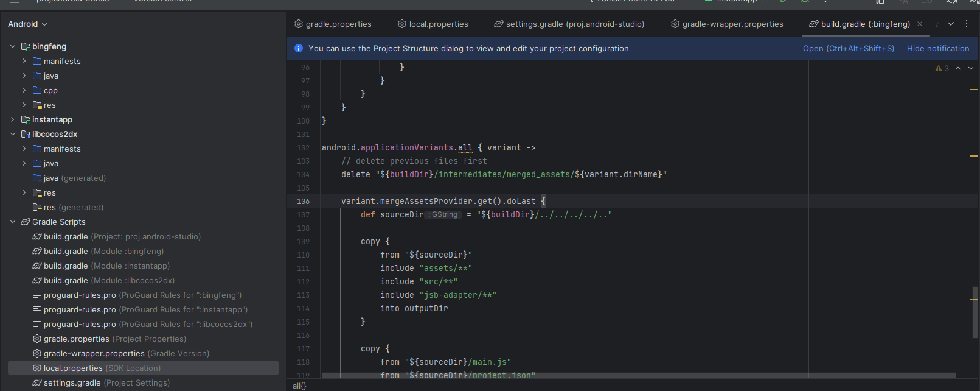Show hidden editor tabs dropdown
Screen dimensions: 980x391
pyautogui.click(x=951, y=24)
